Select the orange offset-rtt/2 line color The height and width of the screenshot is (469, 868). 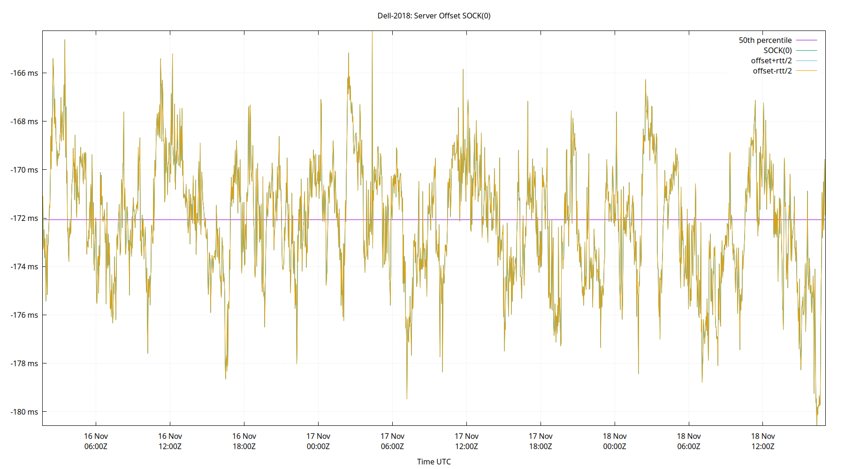tap(806, 70)
